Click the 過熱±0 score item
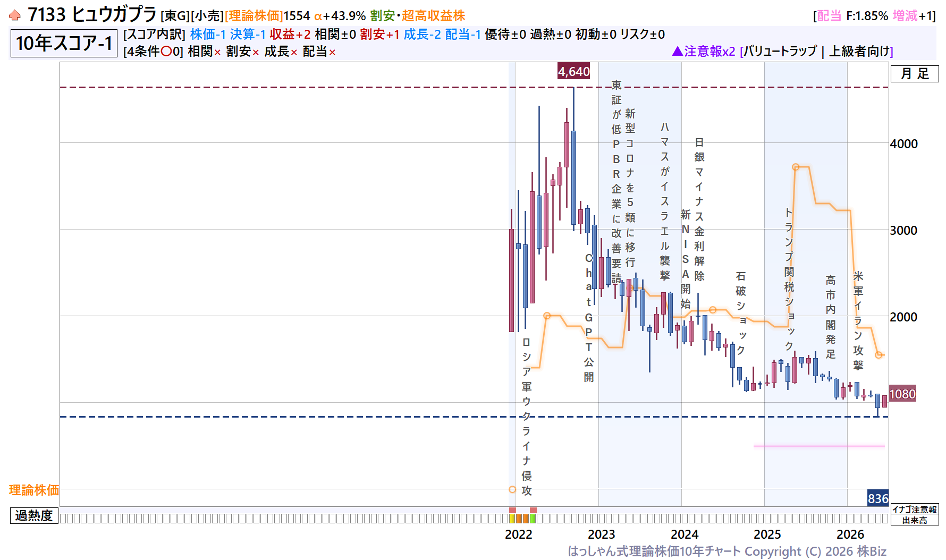946x560 pixels. pyautogui.click(x=551, y=35)
